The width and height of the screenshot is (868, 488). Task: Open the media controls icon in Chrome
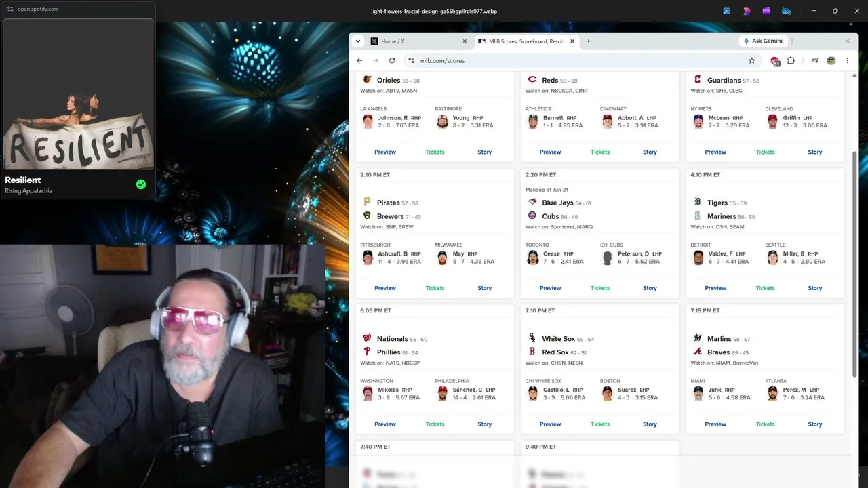pos(815,60)
